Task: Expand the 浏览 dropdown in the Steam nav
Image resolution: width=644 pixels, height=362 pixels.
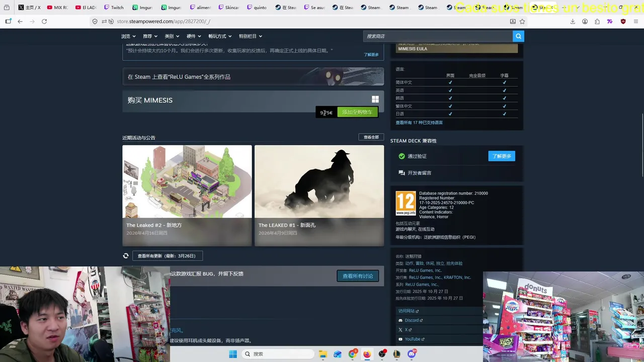Action: [x=128, y=36]
